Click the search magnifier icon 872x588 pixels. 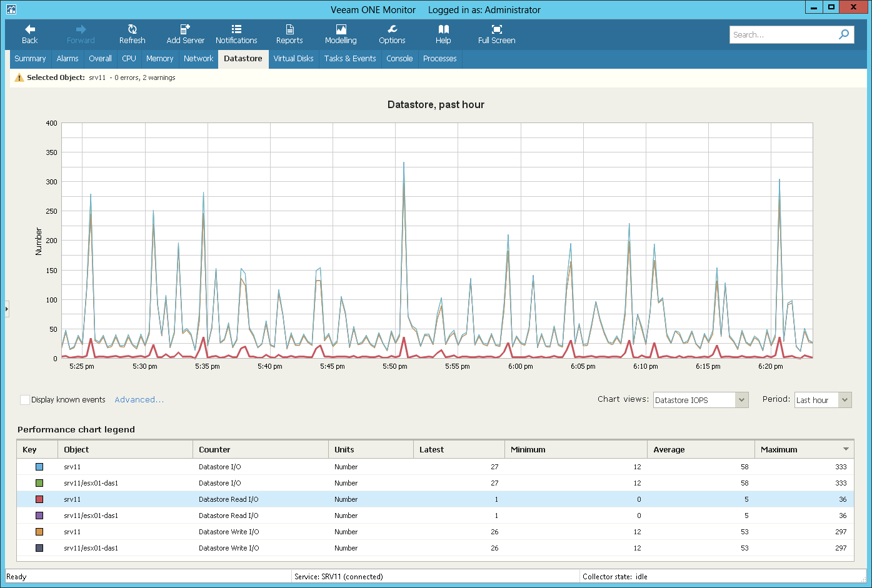pos(844,34)
